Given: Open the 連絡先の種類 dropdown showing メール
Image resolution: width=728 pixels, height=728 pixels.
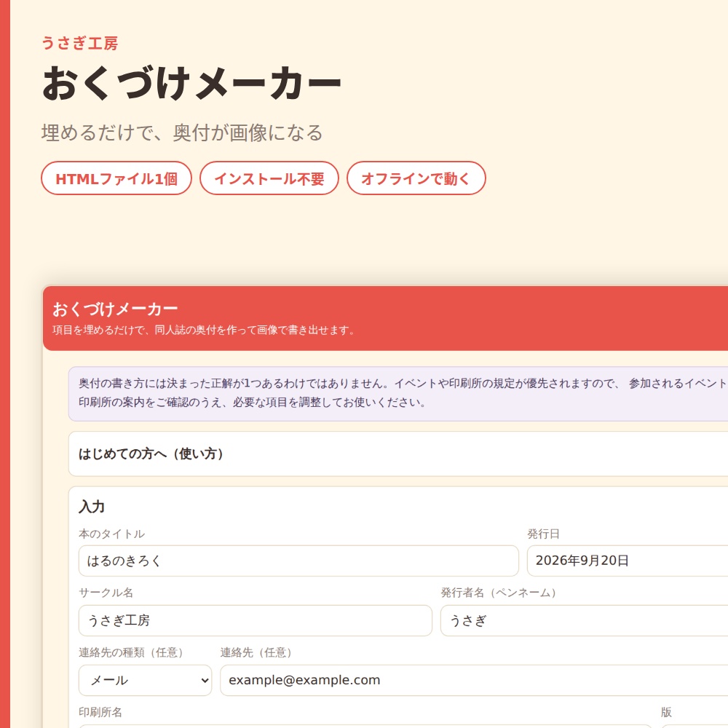Looking at the screenshot, I should [x=145, y=680].
